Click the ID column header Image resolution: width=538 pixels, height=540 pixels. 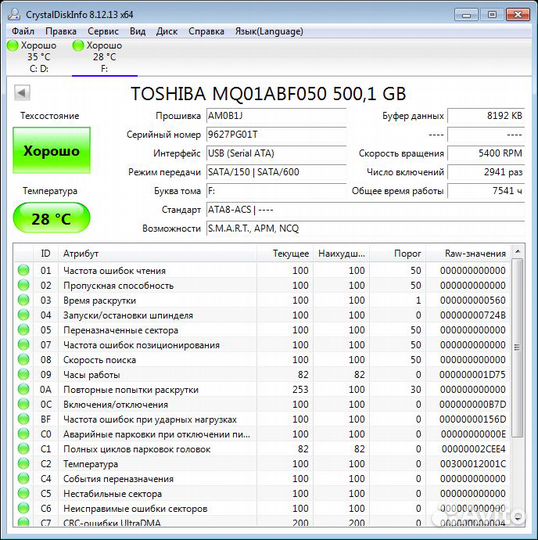coord(46,253)
